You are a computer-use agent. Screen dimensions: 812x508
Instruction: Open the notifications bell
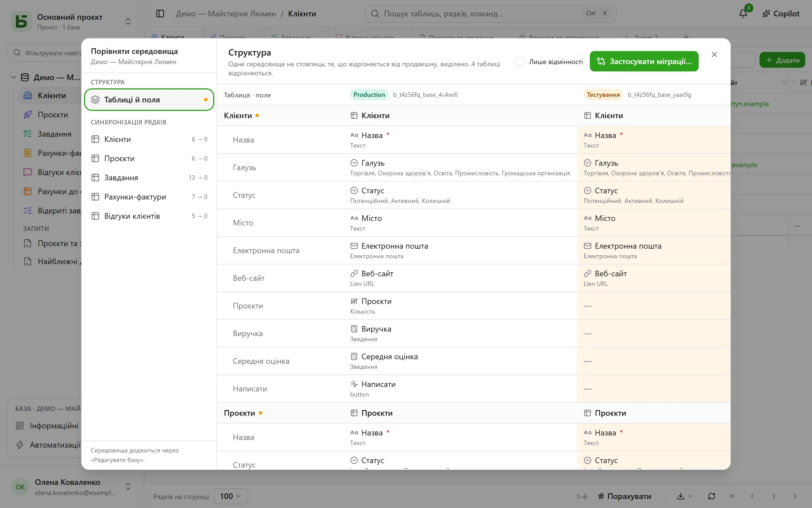point(743,14)
